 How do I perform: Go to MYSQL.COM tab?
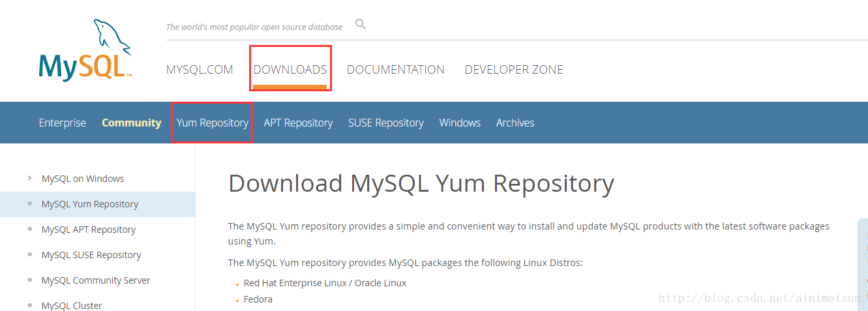[200, 70]
